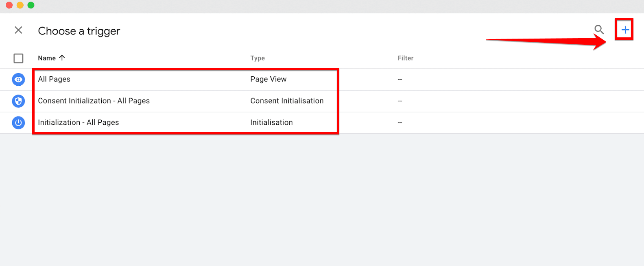Click the macOS red close window button
Viewport: 644px width, 266px height.
pyautogui.click(x=9, y=5)
